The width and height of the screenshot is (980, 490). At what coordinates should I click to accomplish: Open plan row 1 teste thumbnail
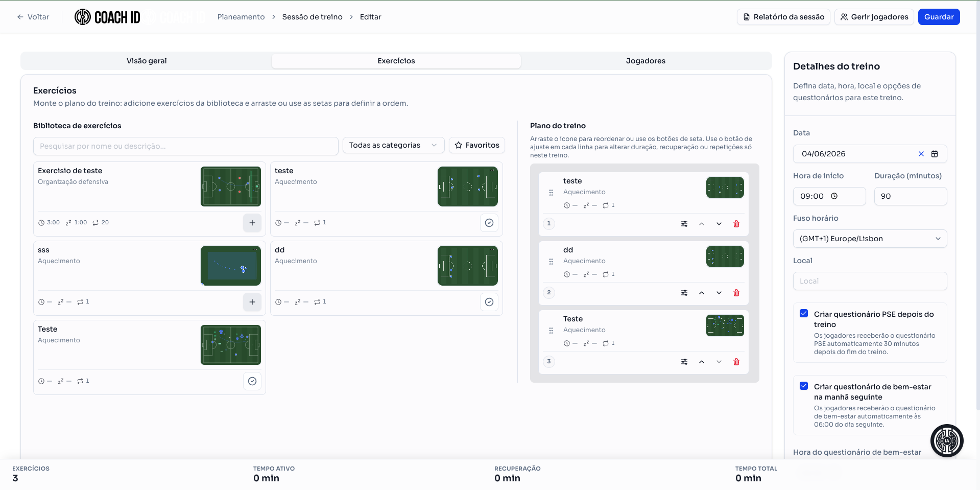[725, 188]
